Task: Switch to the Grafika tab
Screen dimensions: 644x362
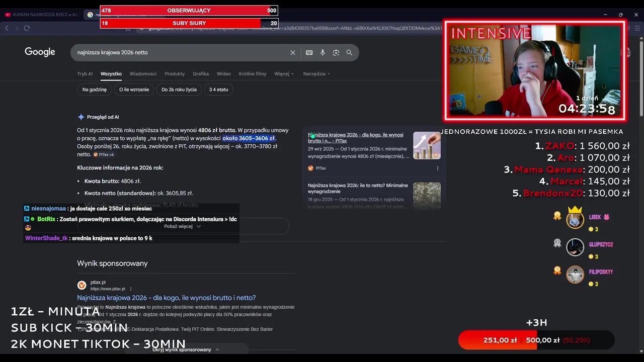Action: (201, 74)
